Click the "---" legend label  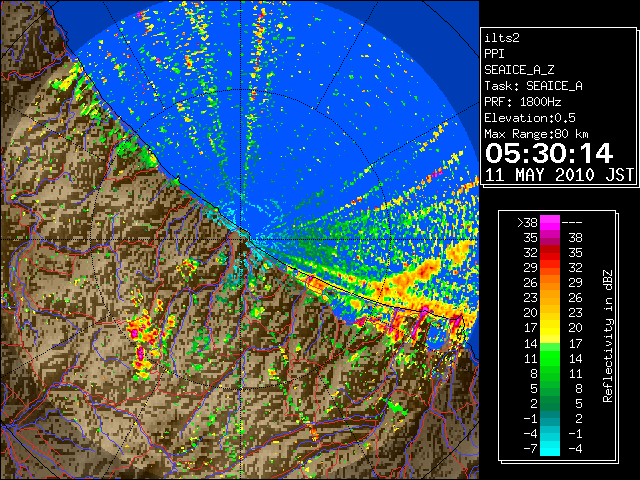click(572, 223)
